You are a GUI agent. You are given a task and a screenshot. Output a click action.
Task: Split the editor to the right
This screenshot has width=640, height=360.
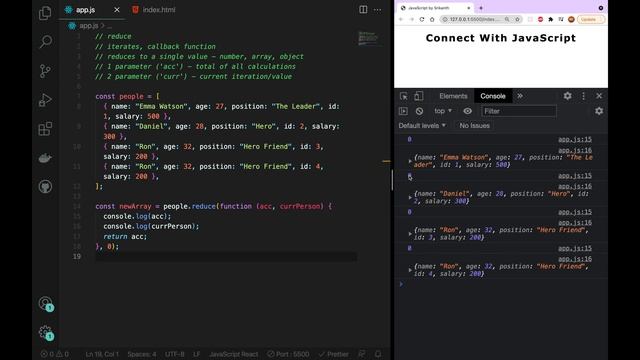[363, 9]
